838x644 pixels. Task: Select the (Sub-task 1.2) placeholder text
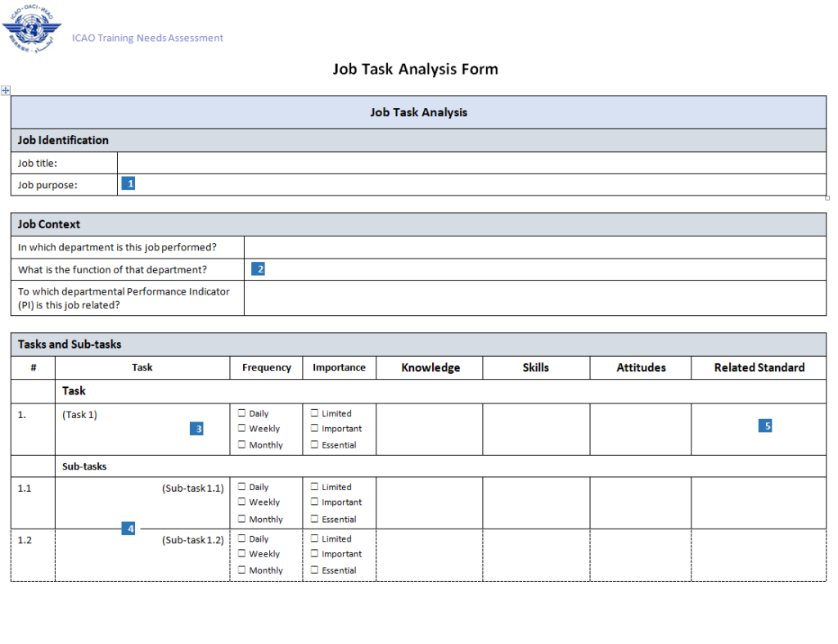point(193,540)
